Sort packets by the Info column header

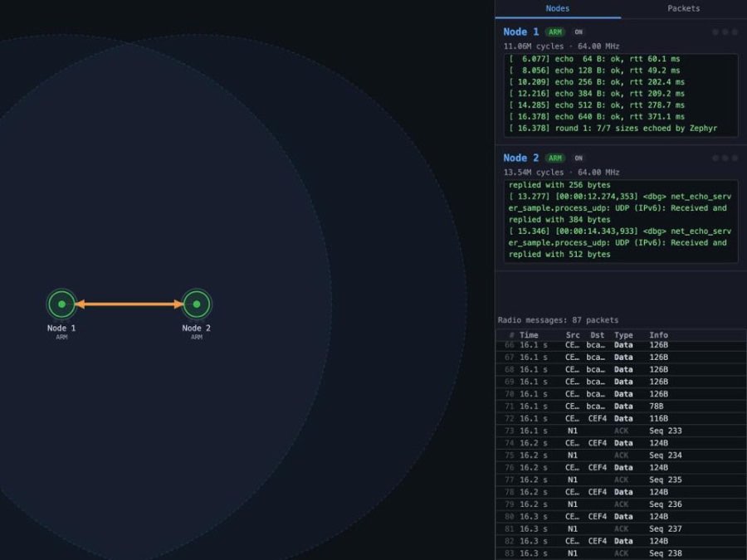coord(658,335)
